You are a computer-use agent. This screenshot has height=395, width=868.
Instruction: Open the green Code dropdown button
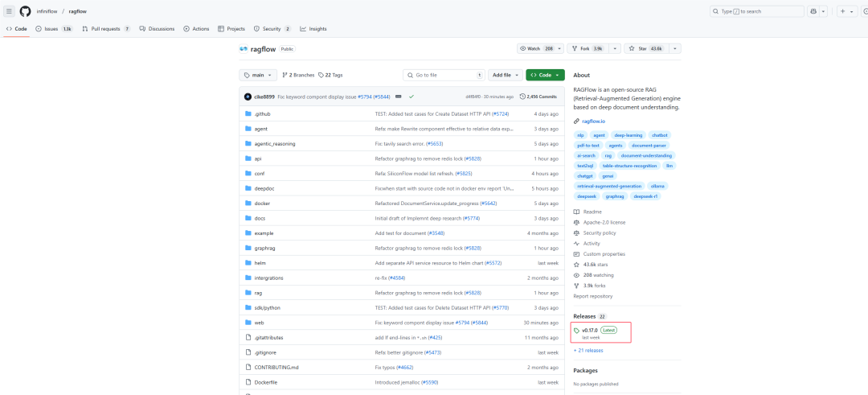pyautogui.click(x=545, y=75)
